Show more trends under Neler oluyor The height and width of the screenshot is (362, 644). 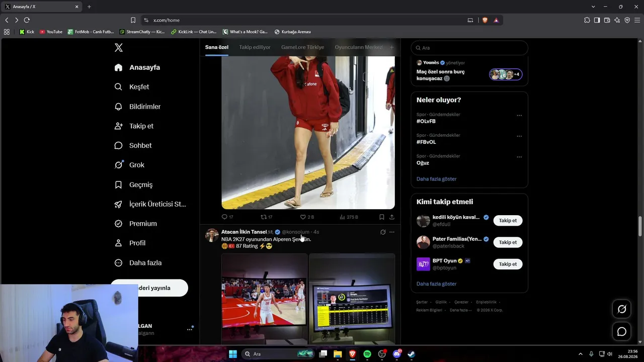point(436,179)
